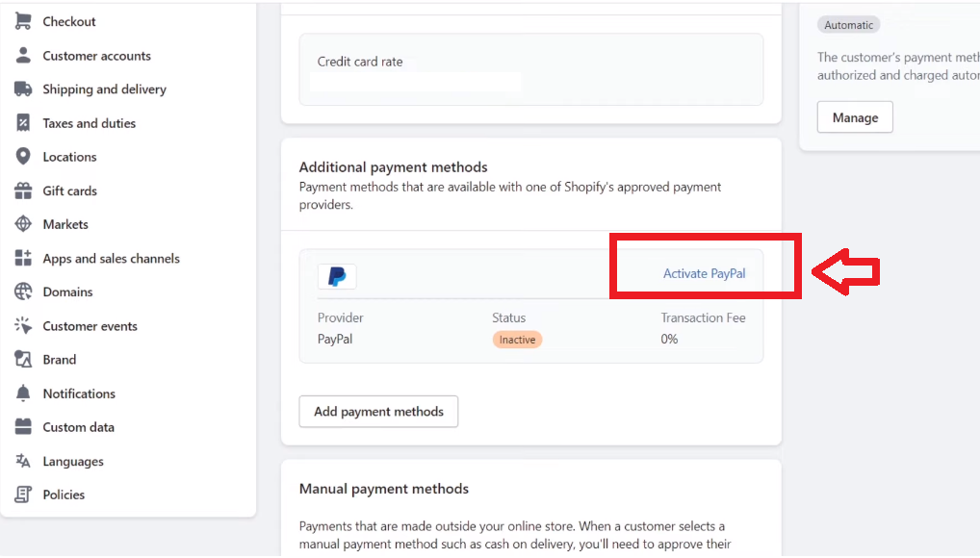The image size is (980, 558).
Task: Open Custom data settings
Action: (x=78, y=427)
